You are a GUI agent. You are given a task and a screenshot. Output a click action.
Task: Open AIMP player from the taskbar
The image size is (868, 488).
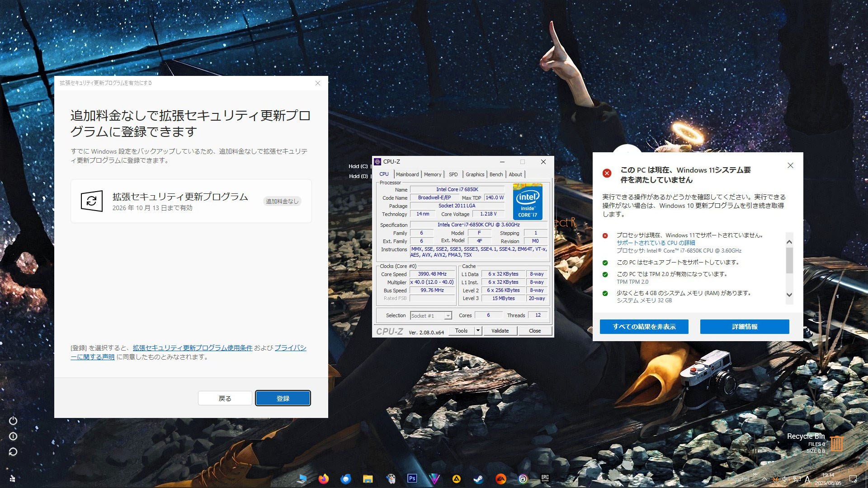pos(457,479)
